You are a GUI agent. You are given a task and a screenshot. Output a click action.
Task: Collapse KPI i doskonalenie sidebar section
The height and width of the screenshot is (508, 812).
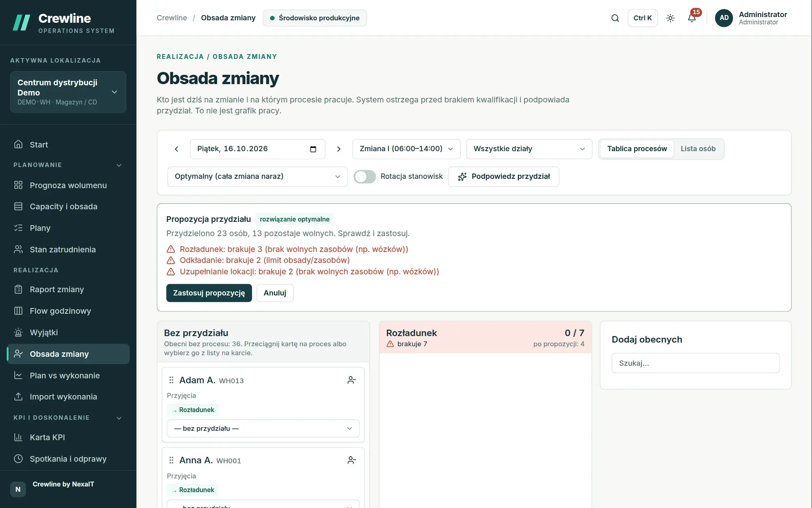point(68,418)
